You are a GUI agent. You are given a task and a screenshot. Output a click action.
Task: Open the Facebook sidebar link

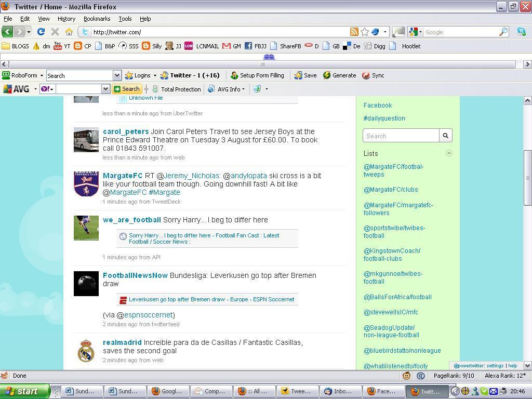pos(378,105)
